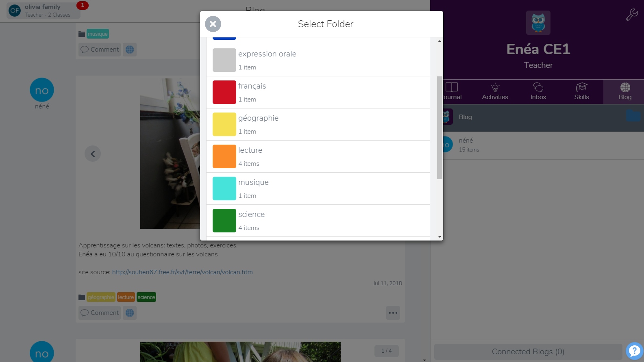The image size is (644, 362).
Task: Open the Activities lightbulb tab
Action: [495, 92]
